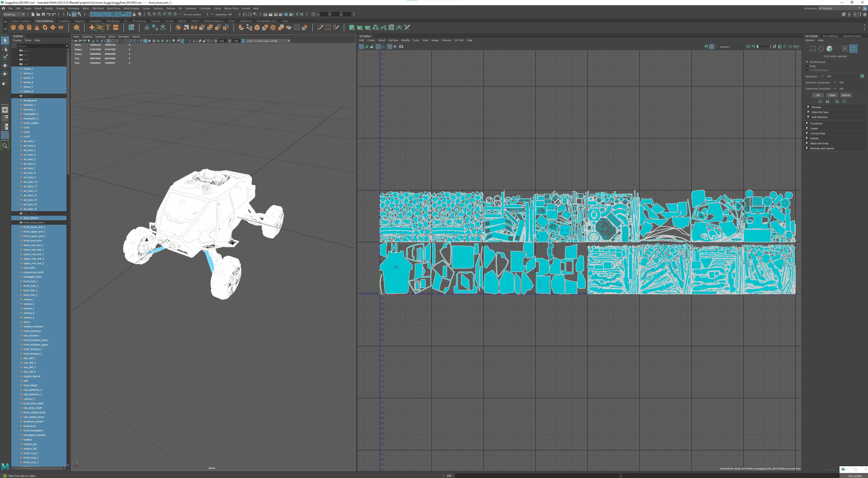Click the save scene icon in status line
This screenshot has height=478, width=868.
(43, 14)
